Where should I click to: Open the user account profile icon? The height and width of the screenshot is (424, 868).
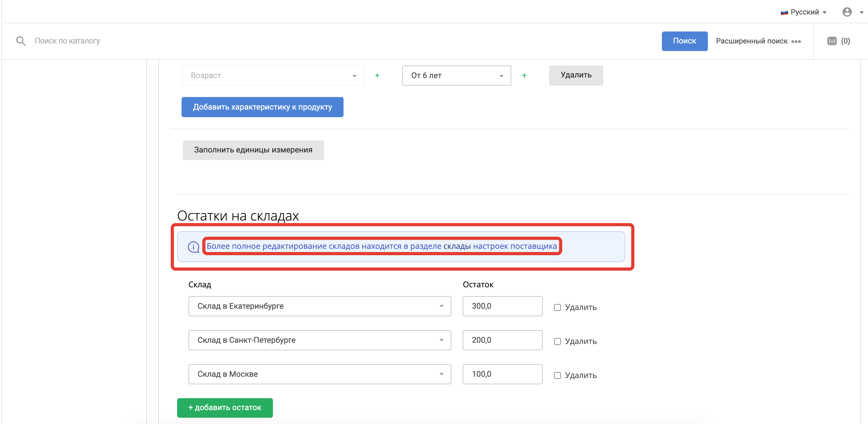point(847,12)
